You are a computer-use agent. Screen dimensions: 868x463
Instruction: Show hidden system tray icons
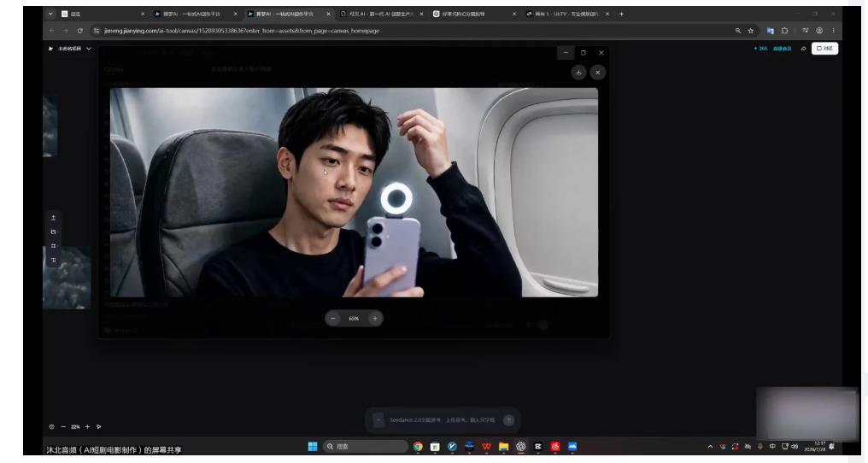coord(710,447)
